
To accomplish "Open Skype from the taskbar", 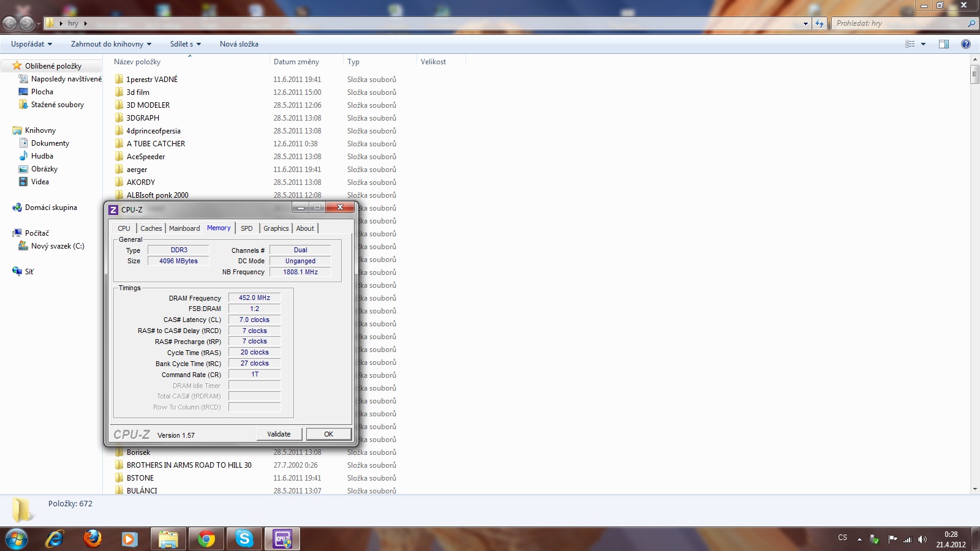I will pos(244,539).
